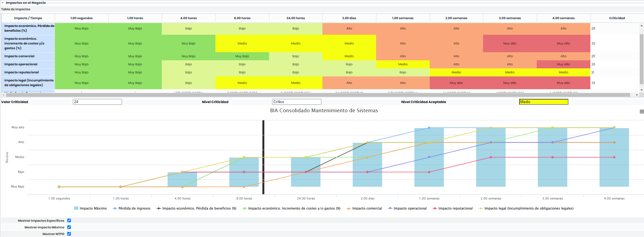The height and width of the screenshot is (237, 644).
Task: Toggle Incremento de costes legend marker
Action: 244,208
